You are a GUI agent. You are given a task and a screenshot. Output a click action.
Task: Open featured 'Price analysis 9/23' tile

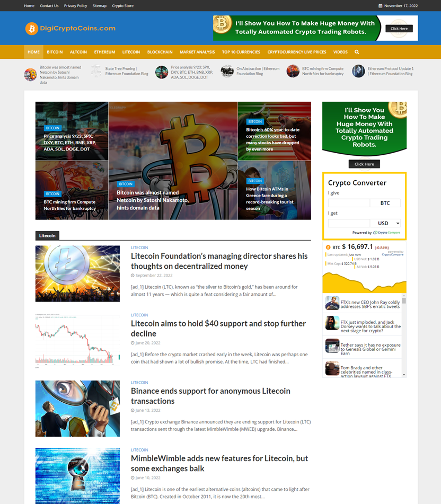(72, 131)
